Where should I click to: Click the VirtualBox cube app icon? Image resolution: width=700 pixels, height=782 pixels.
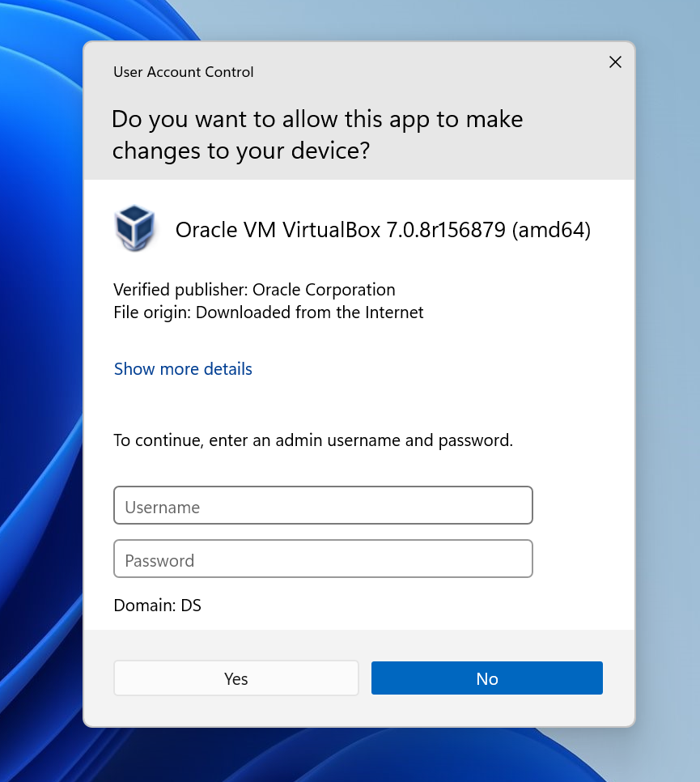(x=134, y=229)
